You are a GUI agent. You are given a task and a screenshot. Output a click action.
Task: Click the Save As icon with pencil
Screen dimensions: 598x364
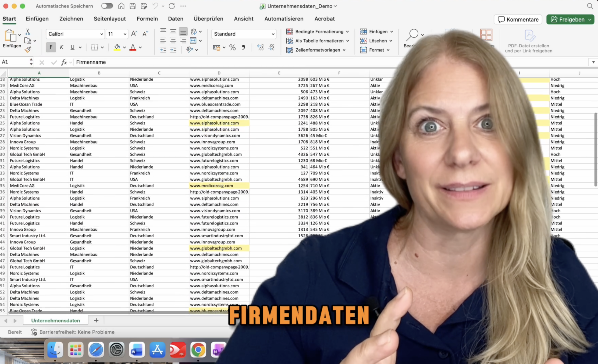click(x=144, y=6)
